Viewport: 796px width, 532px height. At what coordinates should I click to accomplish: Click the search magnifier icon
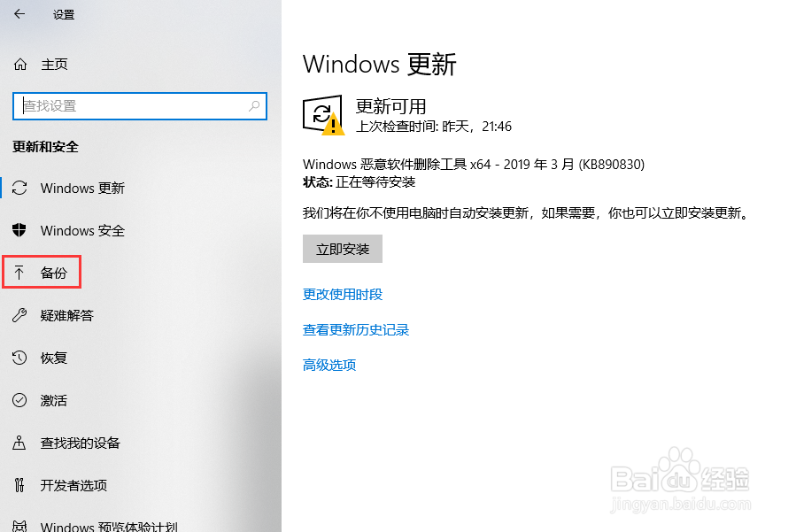click(x=254, y=106)
